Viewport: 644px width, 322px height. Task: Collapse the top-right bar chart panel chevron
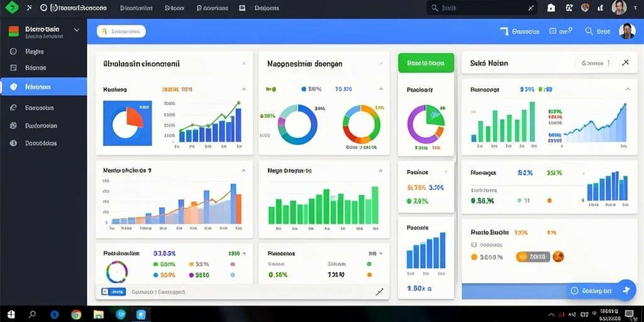(x=627, y=89)
